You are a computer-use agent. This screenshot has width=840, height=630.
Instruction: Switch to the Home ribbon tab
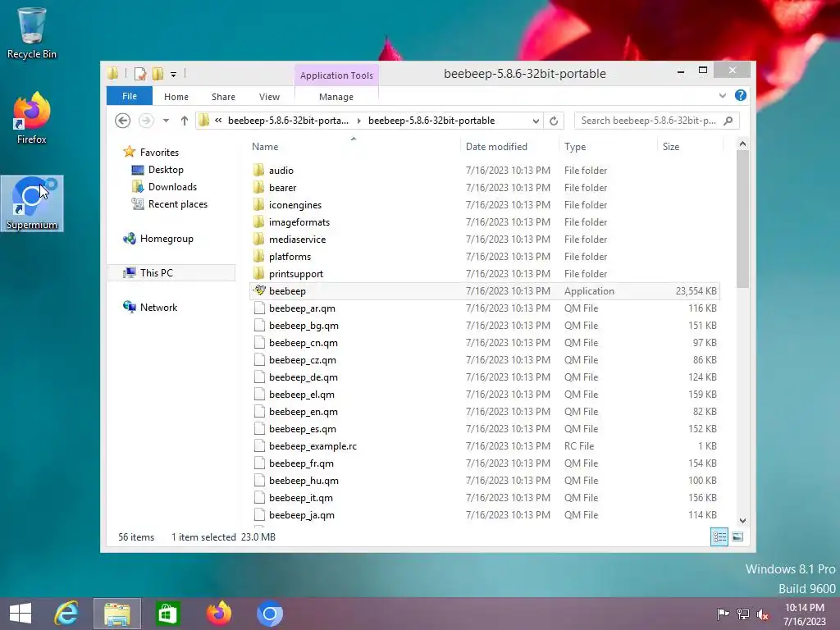(176, 97)
